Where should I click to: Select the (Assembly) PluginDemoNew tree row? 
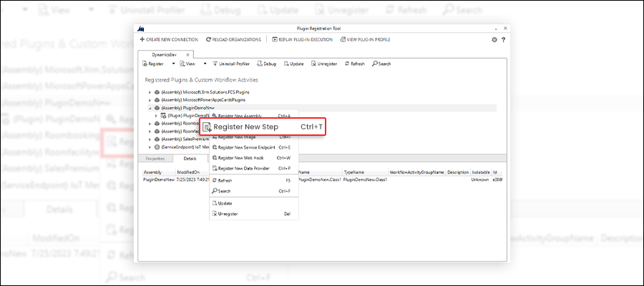click(x=321, y=108)
